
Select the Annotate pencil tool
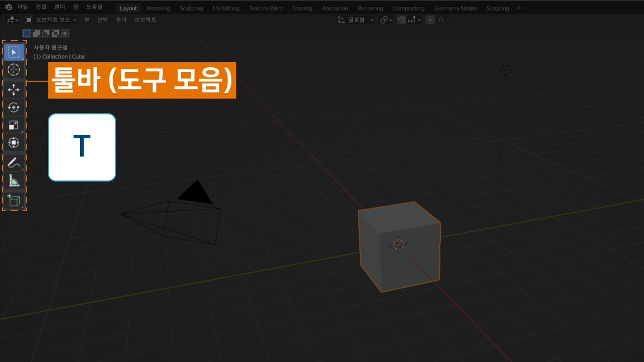point(14,163)
